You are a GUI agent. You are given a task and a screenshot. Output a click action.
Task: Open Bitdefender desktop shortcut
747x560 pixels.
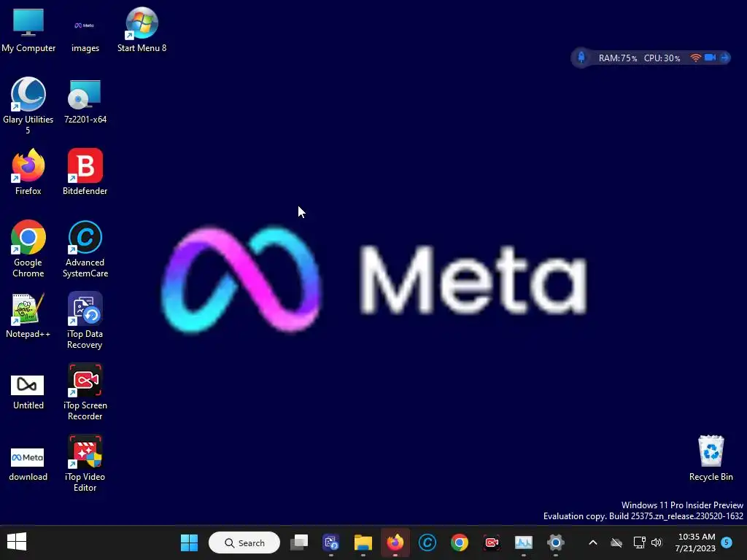[85, 172]
